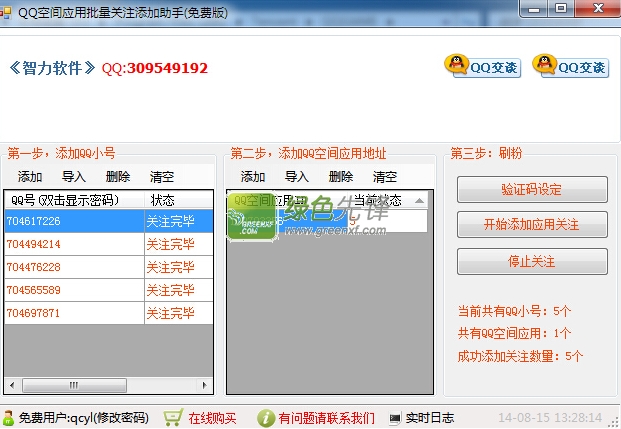
Task: Close the application window
Action: tap(598, 9)
